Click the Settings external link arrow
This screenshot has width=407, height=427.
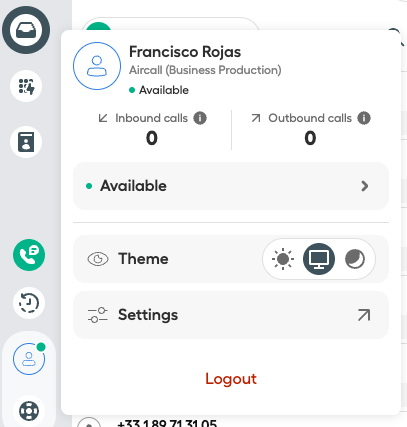tap(364, 315)
